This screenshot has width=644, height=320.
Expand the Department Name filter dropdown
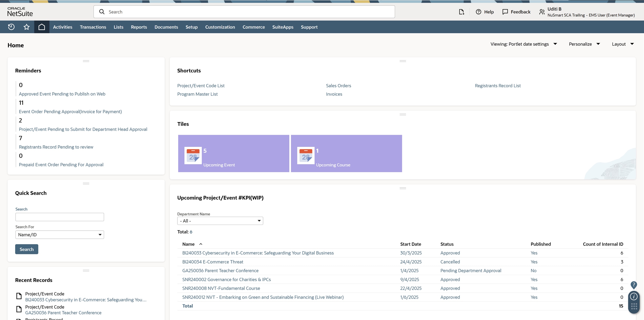pyautogui.click(x=220, y=221)
